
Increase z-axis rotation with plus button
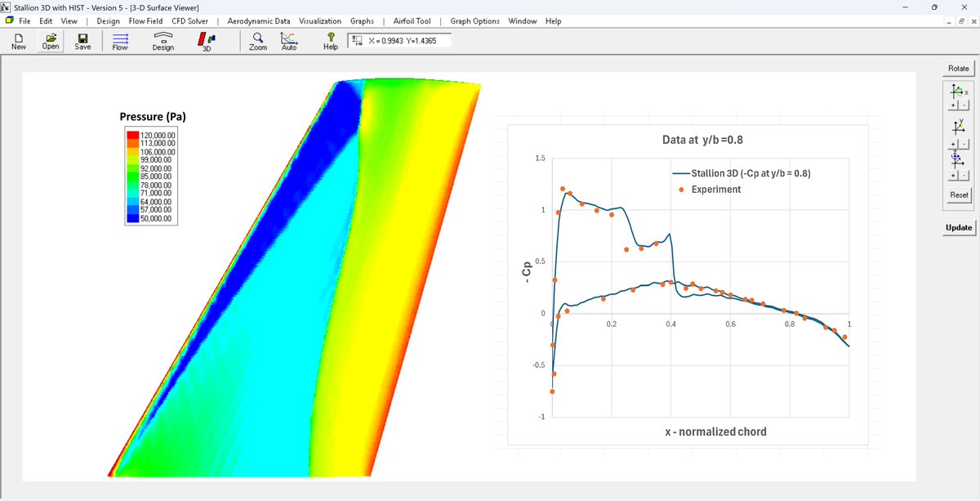point(954,176)
